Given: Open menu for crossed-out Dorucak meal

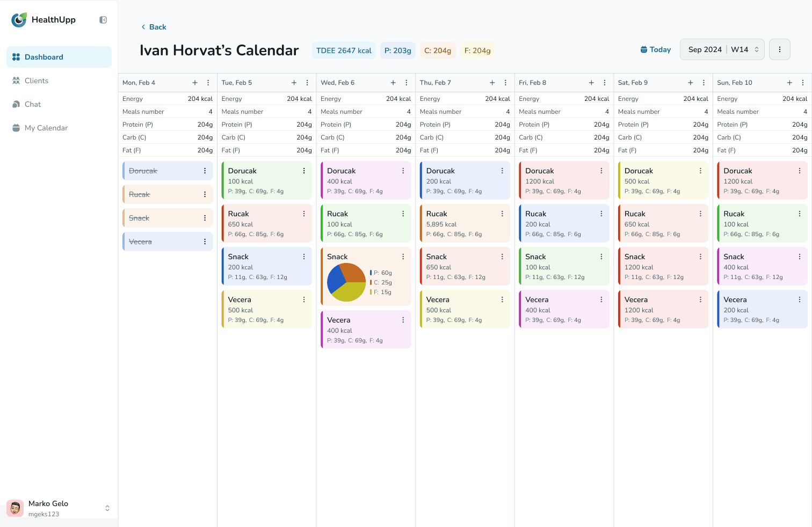Looking at the screenshot, I should [x=205, y=171].
